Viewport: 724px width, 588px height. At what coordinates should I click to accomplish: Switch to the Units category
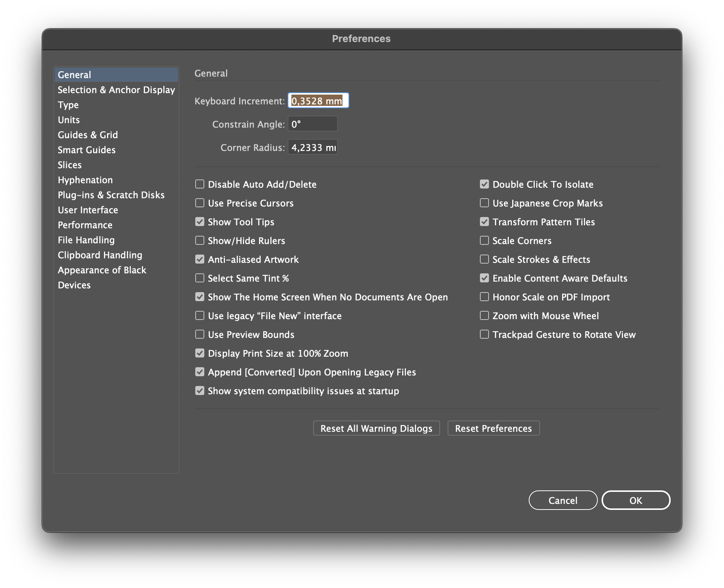coord(69,120)
